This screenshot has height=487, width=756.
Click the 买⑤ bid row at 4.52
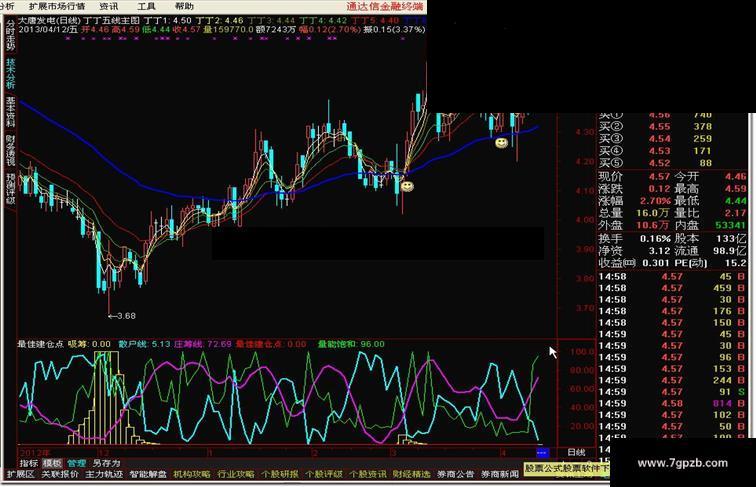656,163
